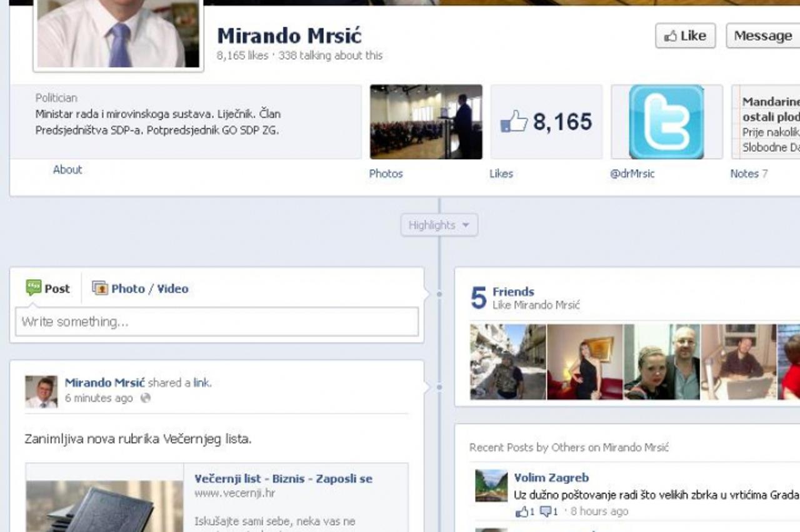The image size is (800, 532).
Task: Open the dropdown arrow next to Highlights
Action: pos(464,225)
